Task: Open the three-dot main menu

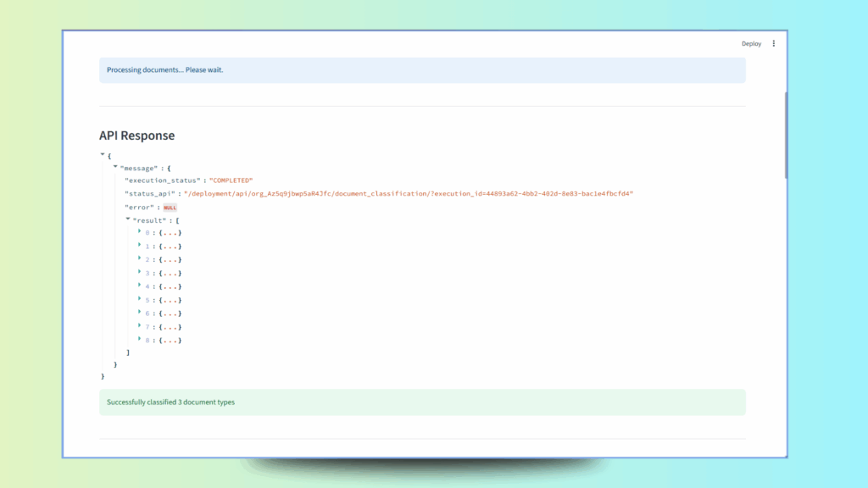Action: pyautogui.click(x=774, y=44)
